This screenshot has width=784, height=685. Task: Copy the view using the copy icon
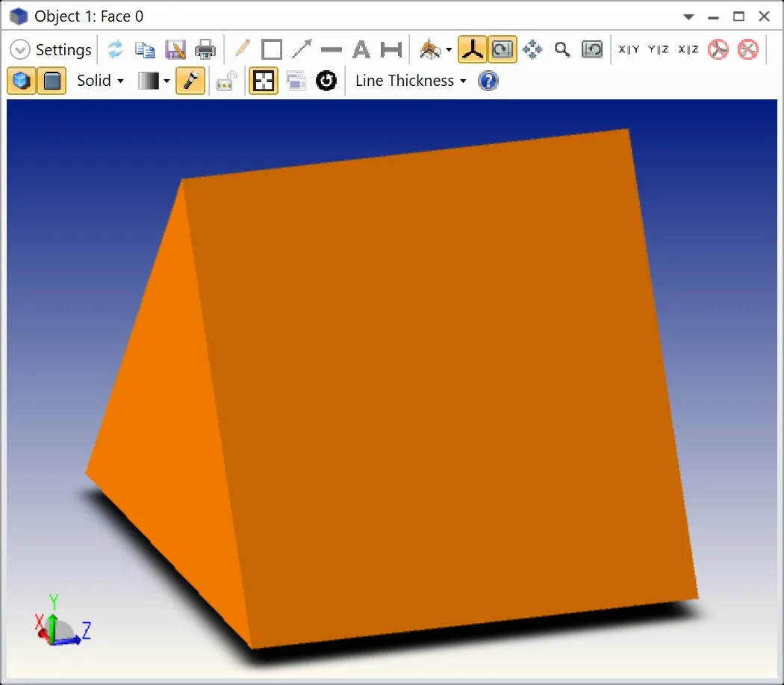tap(144, 50)
